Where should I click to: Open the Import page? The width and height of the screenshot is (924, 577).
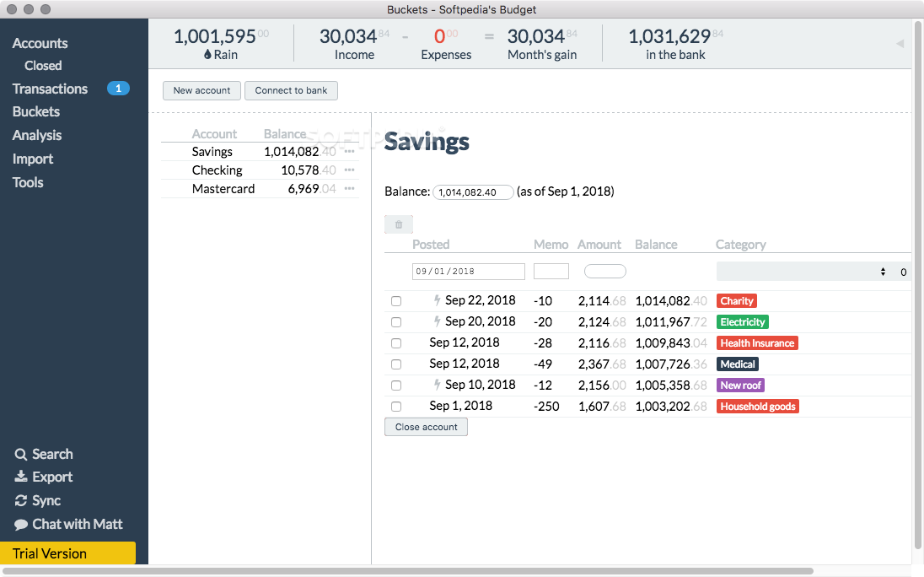click(x=33, y=159)
